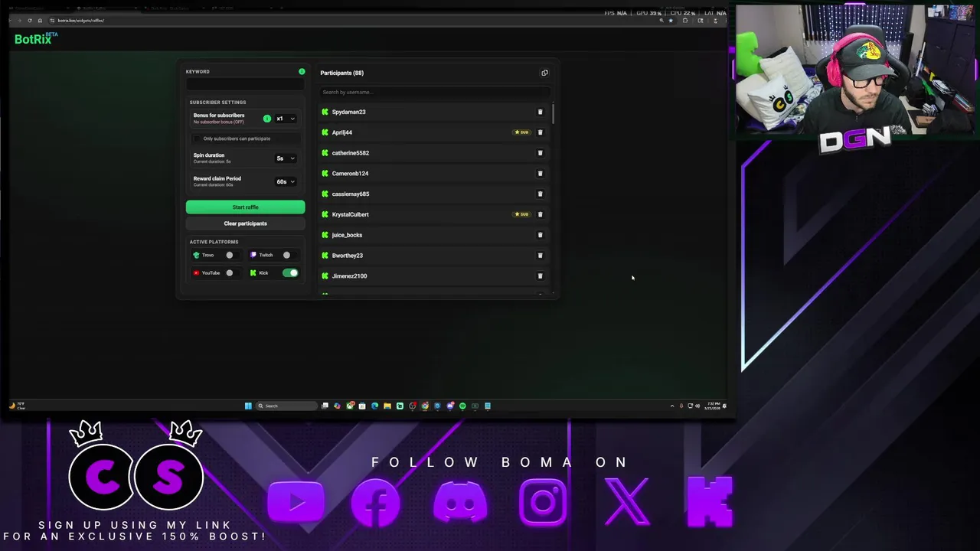Click the Windows taskbar Search box
980x551 pixels.
point(286,406)
